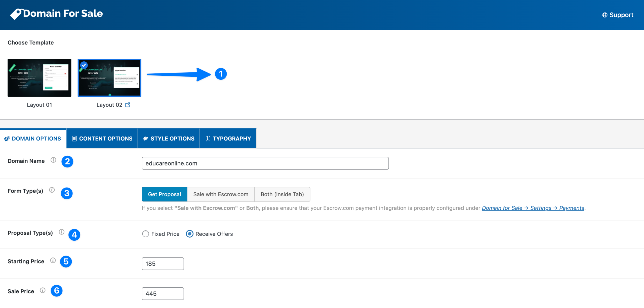The height and width of the screenshot is (308, 644).
Task: Click the info icon beside Domain Name
Action: click(53, 160)
